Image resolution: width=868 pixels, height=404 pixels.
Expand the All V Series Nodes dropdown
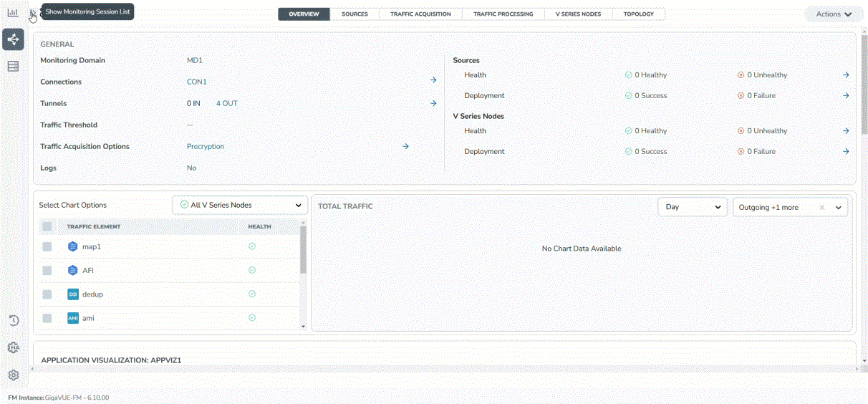(x=240, y=205)
